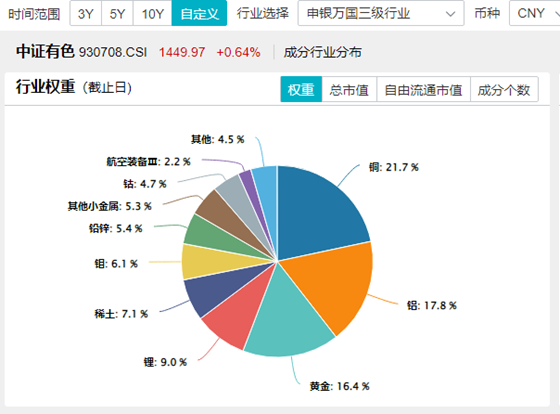This screenshot has width=560, height=414.
Task: Select the 3Y time range
Action: point(86,14)
